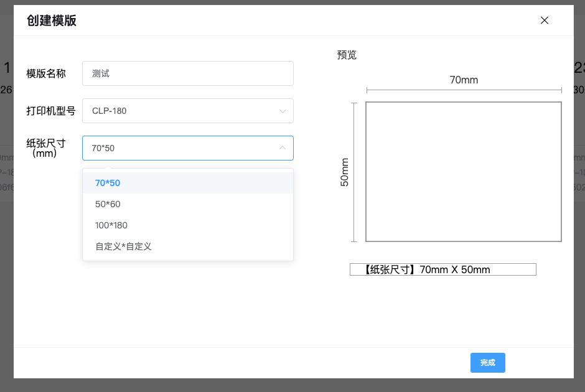Viewport: 585px width, 392px height.
Task: Click the 创建模版 dialog title
Action: coord(52,21)
